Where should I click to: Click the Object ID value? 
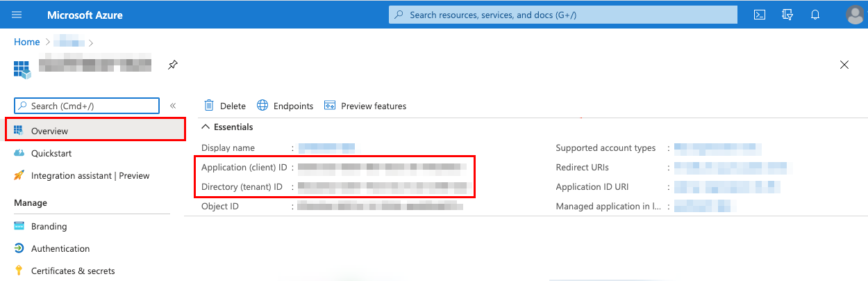pos(380,206)
